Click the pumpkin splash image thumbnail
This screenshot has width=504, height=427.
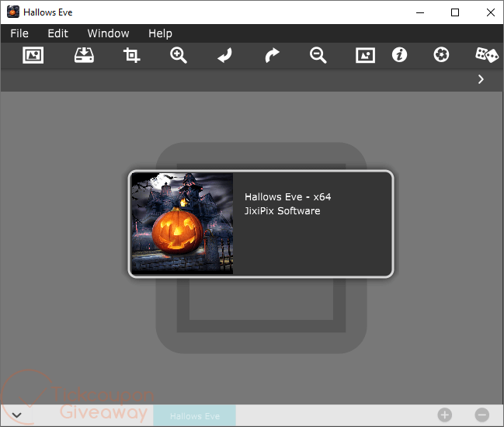coord(182,224)
